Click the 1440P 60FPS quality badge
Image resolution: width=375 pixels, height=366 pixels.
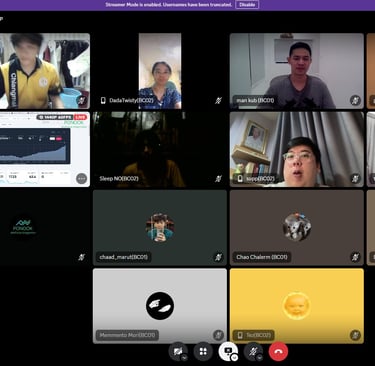pos(55,117)
